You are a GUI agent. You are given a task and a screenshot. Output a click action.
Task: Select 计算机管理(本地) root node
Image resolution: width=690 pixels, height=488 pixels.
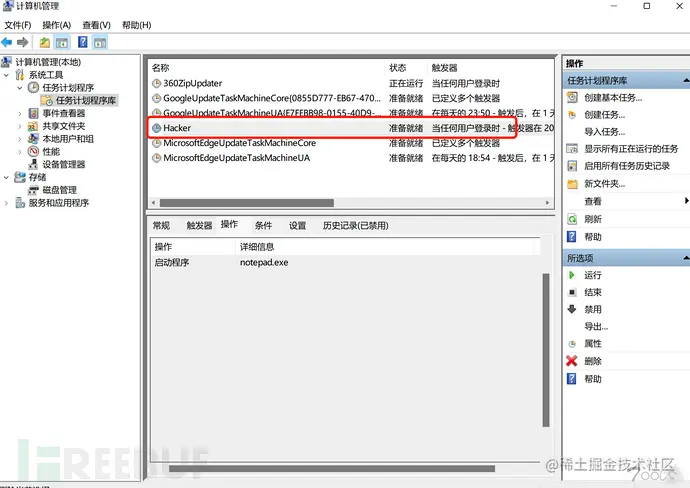pos(48,62)
